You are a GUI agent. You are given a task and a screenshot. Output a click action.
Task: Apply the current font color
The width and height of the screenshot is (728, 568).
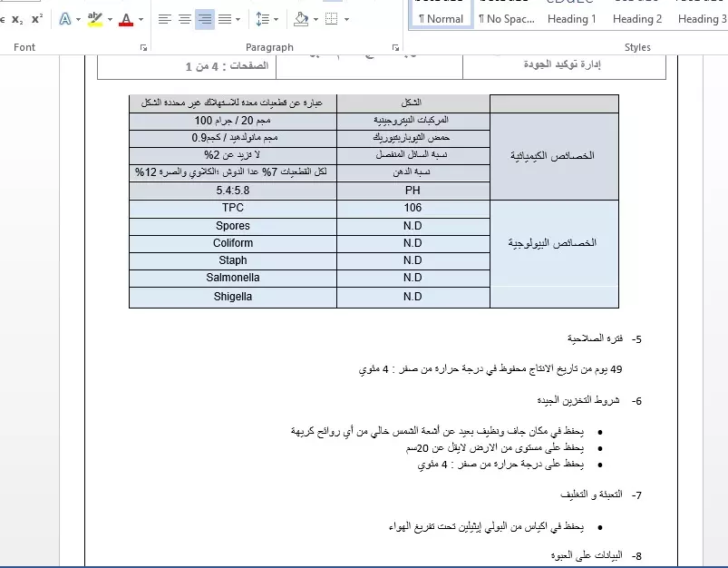coord(128,18)
